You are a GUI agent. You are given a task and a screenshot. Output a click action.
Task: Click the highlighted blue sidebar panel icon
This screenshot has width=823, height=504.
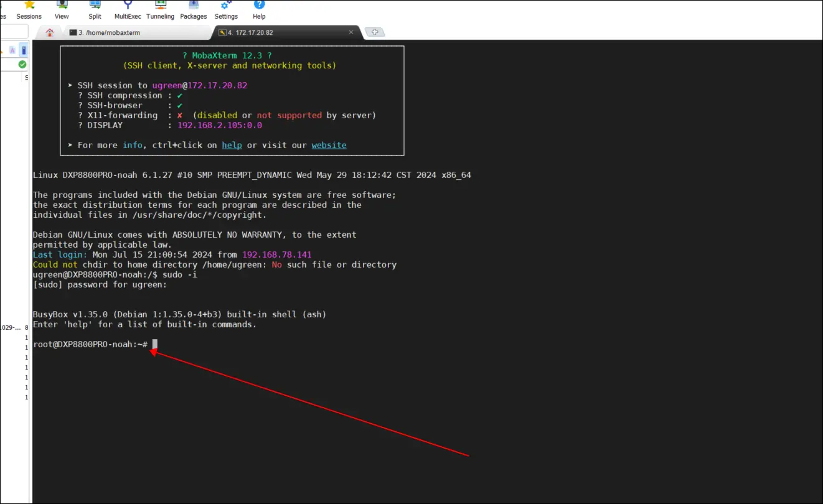click(24, 50)
